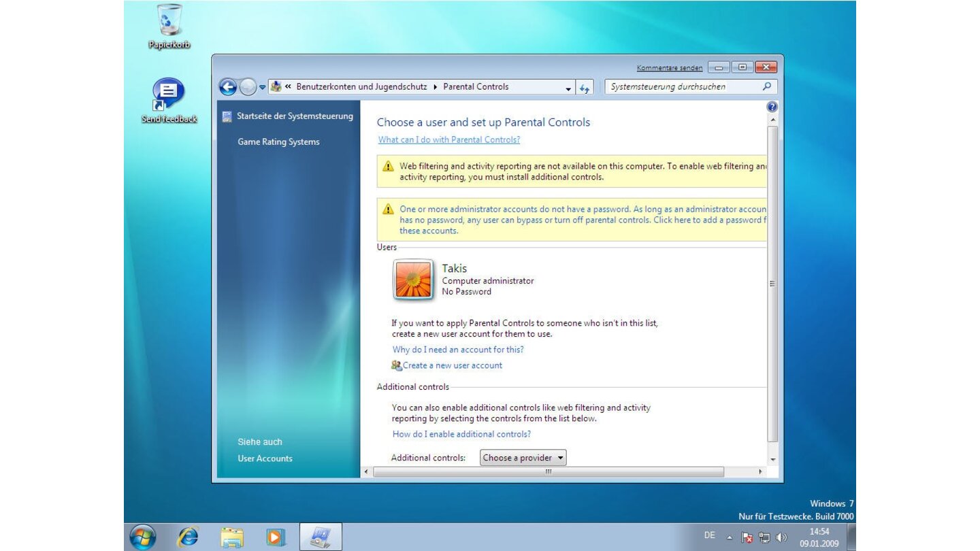Click the vertical scrollbar thumb

pos(772,284)
